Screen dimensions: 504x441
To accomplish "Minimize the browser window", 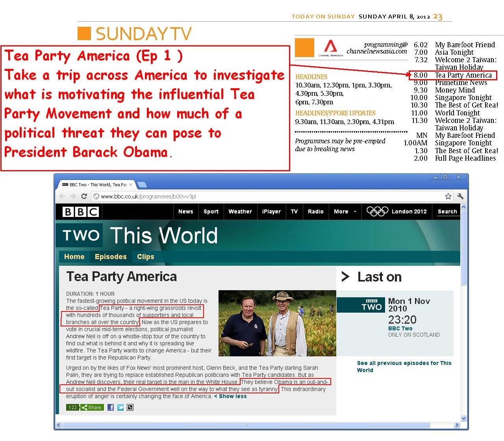I will point(435,177).
